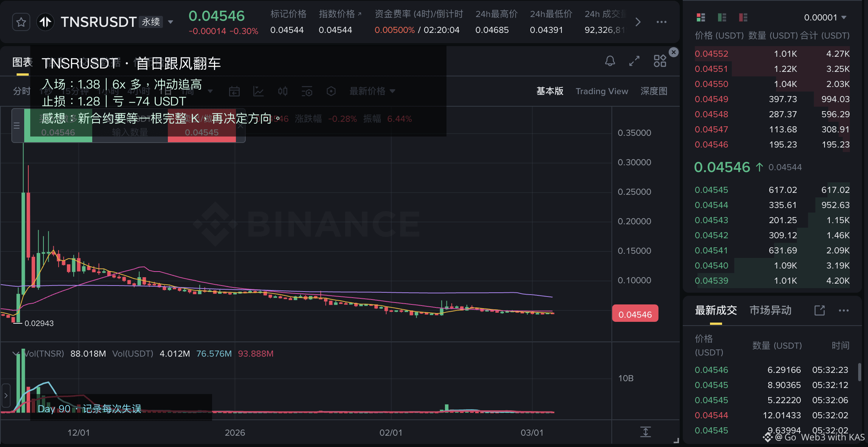Close the panel with the round X button
The width and height of the screenshot is (868, 447).
coord(674,52)
